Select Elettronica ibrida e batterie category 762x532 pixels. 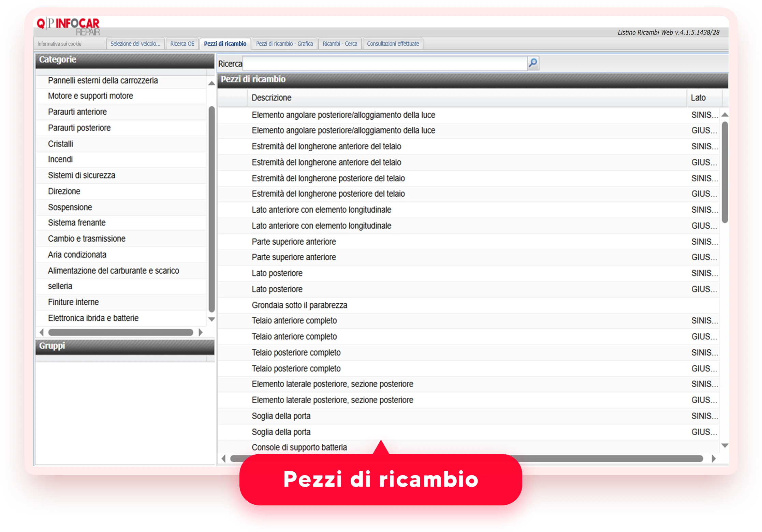[121, 318]
